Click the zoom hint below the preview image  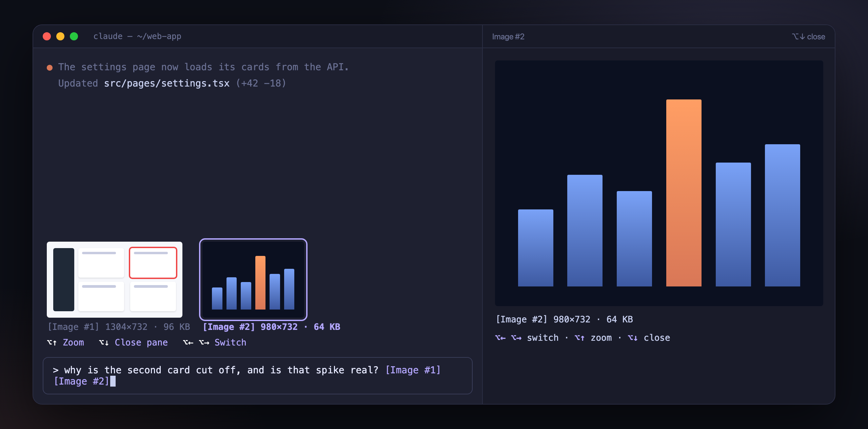pyautogui.click(x=593, y=338)
